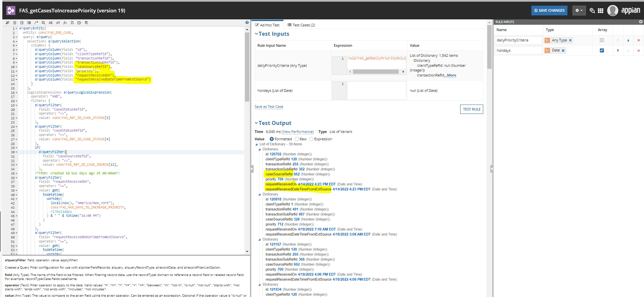Click the outdent code icon

[x=15, y=23]
